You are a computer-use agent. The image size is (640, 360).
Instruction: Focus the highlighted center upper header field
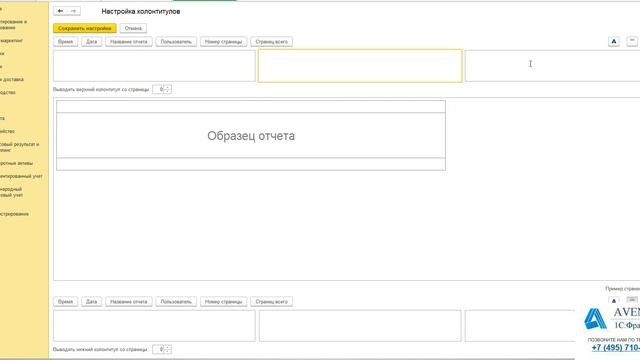click(360, 66)
